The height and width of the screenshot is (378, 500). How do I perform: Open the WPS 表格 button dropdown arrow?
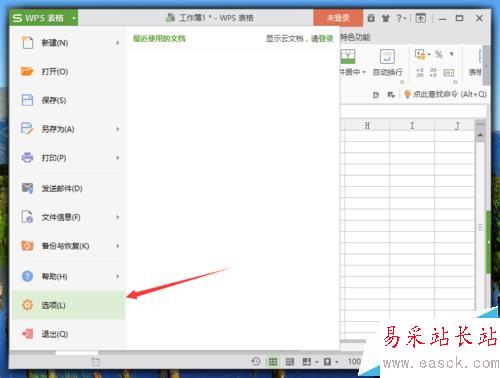(73, 18)
